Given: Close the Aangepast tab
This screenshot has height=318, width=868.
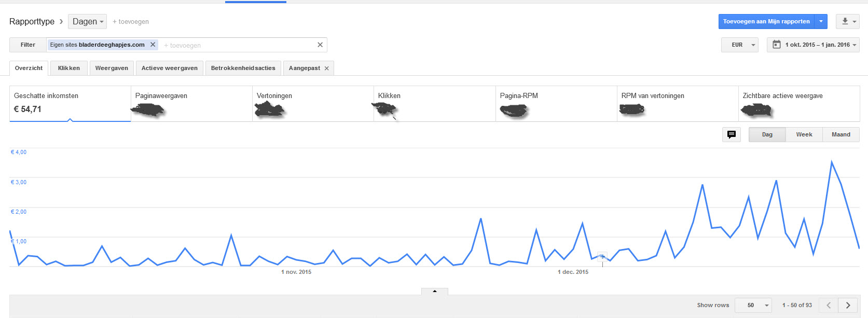Looking at the screenshot, I should pos(326,68).
